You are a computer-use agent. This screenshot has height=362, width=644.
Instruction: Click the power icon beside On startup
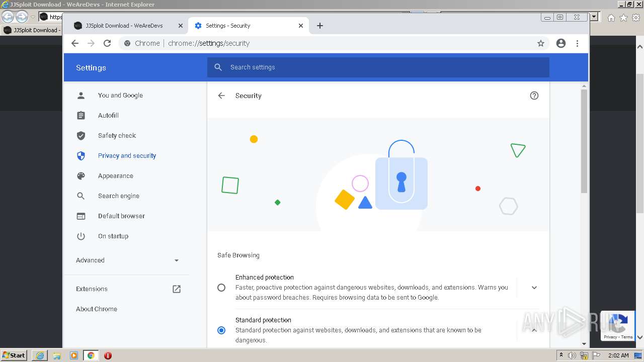[81, 236]
